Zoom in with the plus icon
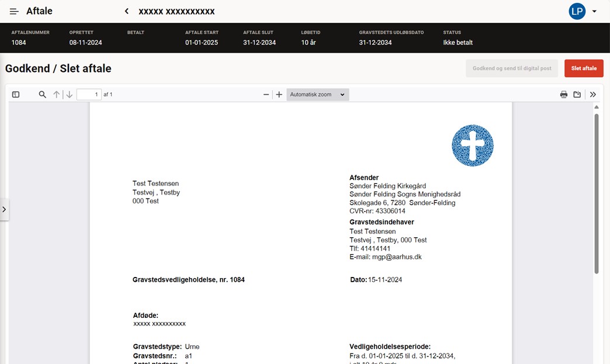This screenshot has width=610, height=364. coord(279,95)
